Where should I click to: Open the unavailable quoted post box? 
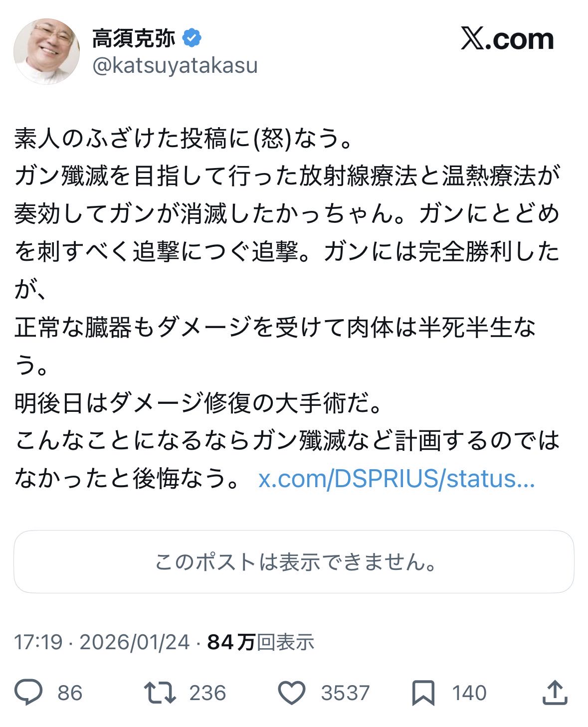click(x=294, y=561)
